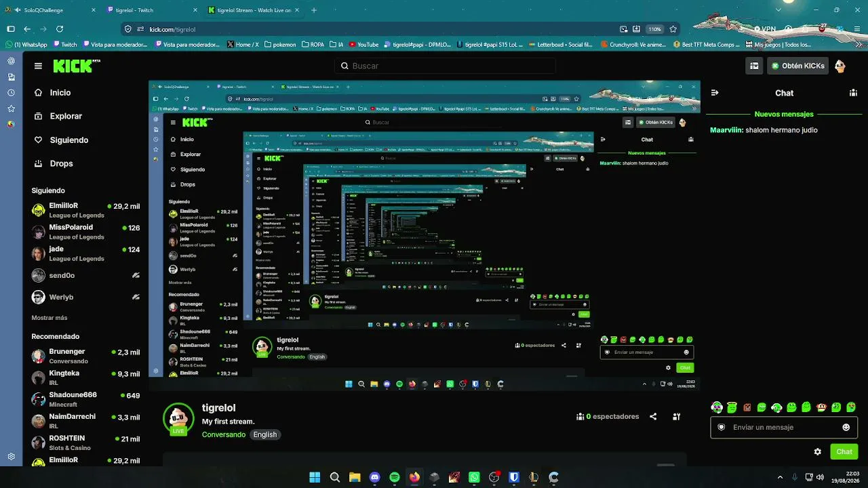Collapse the chat panel
The height and width of the screenshot is (488, 868).
[x=714, y=93]
